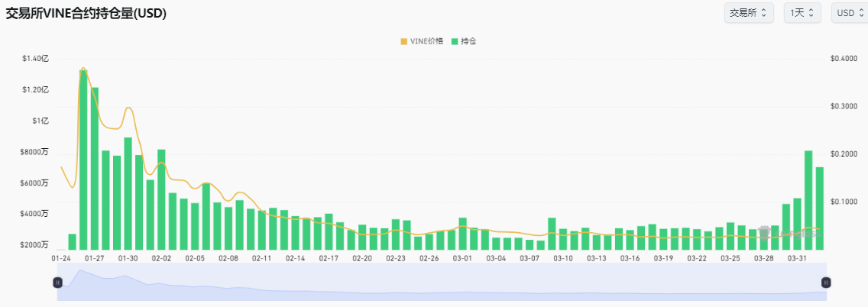Click the $0.4000 right axis label
The image size is (868, 307).
click(843, 59)
